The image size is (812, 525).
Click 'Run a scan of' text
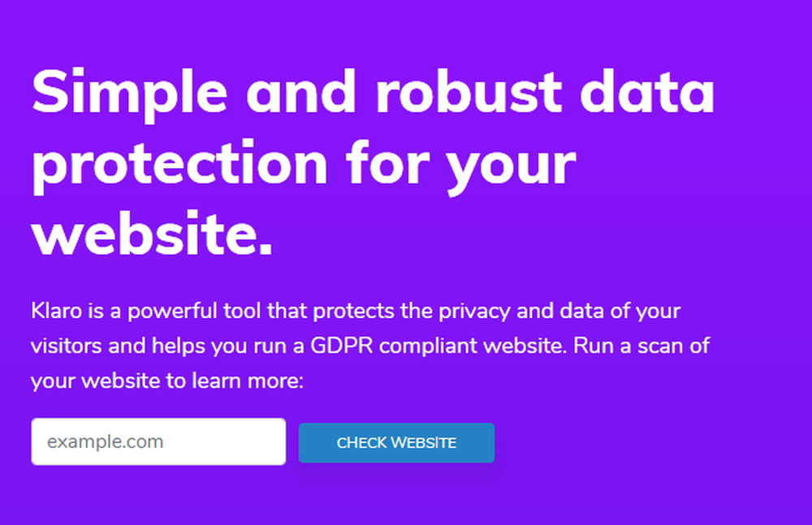(641, 346)
